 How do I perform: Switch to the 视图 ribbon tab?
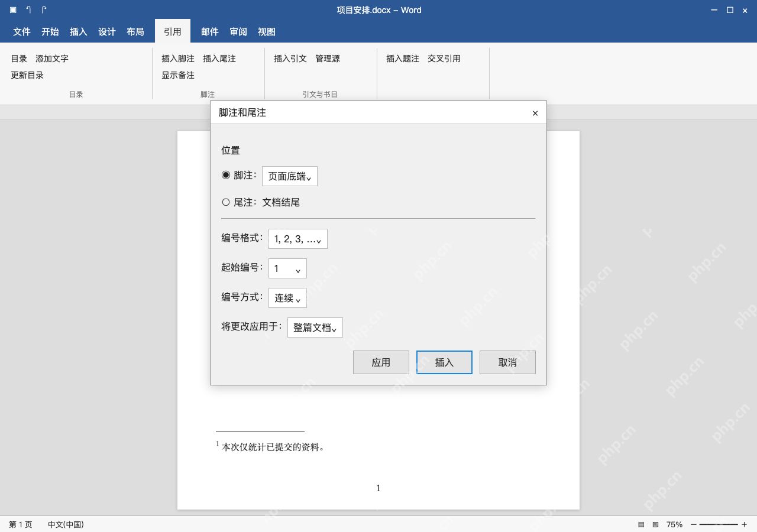pos(267,32)
